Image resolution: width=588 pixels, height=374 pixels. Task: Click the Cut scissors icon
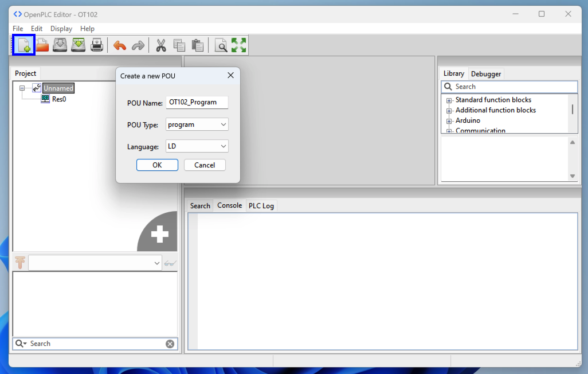pyautogui.click(x=161, y=45)
